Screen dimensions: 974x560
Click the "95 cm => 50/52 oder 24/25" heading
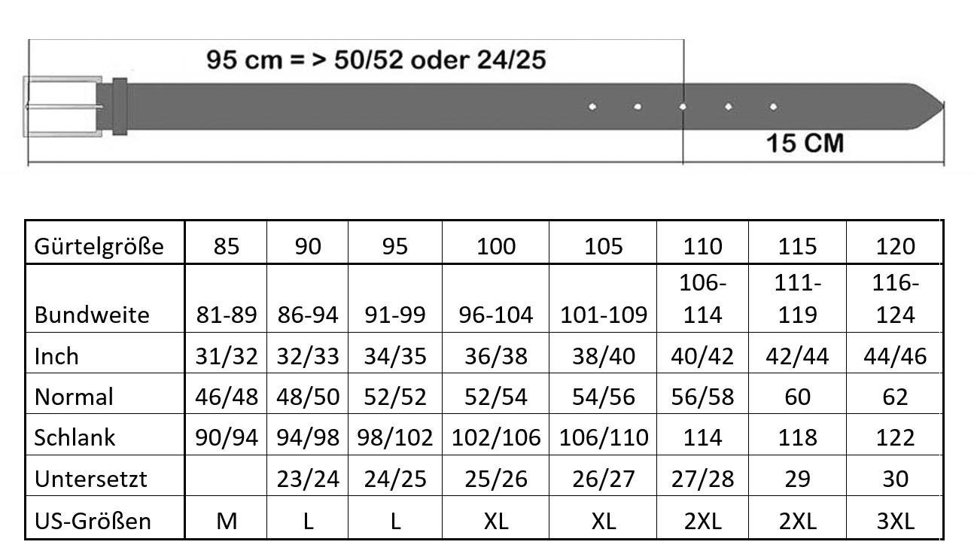tap(376, 59)
